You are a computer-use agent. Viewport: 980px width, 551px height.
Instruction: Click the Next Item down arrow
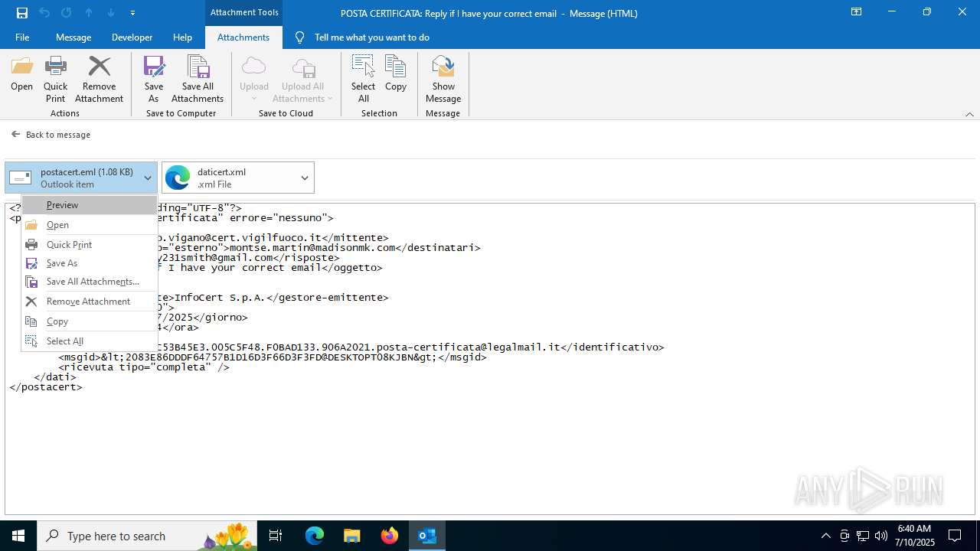pyautogui.click(x=111, y=13)
